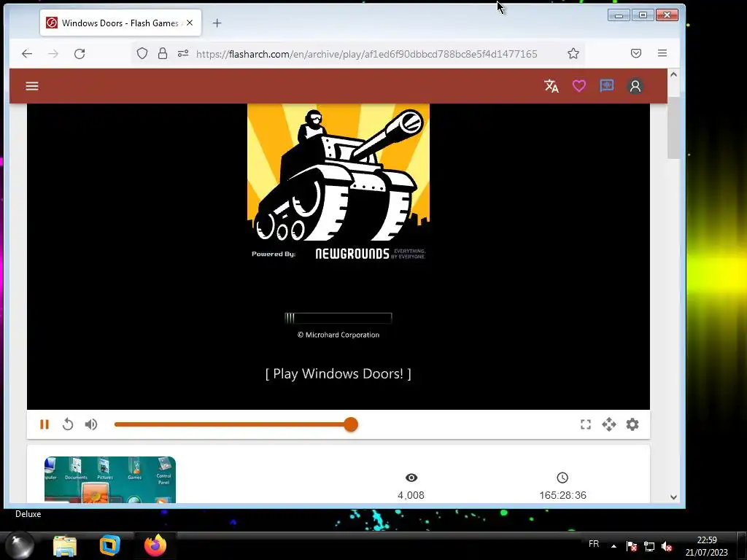
Task: Open the user account avatar
Action: click(635, 86)
